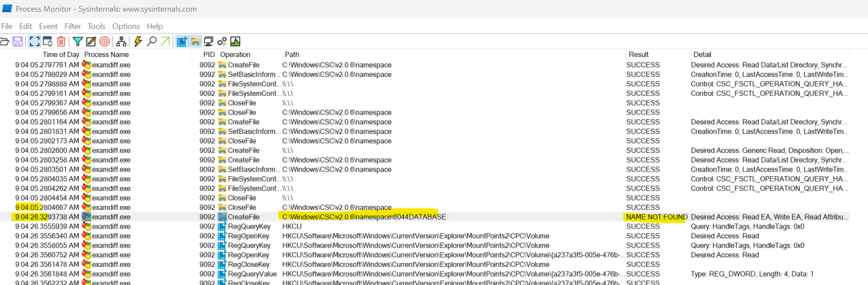Click SetBasicInform operation in the 9:04:05.2801831 row
868x285 pixels.
point(254,131)
